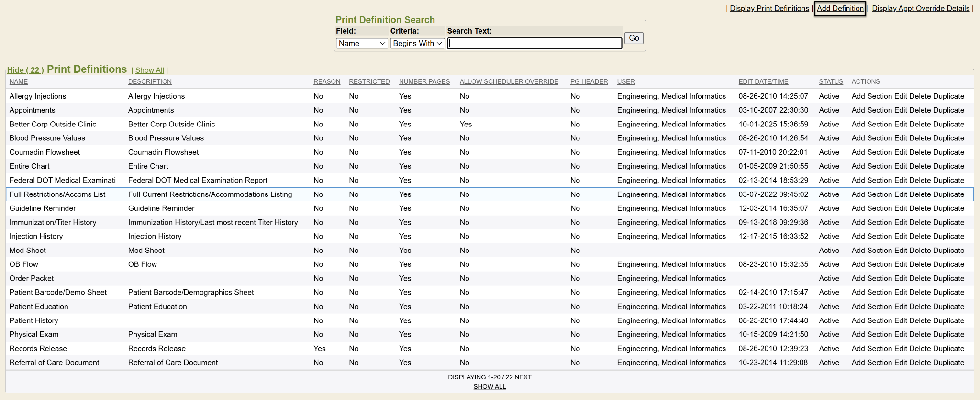Click the Search Text input field
980x400 pixels.
pos(535,44)
